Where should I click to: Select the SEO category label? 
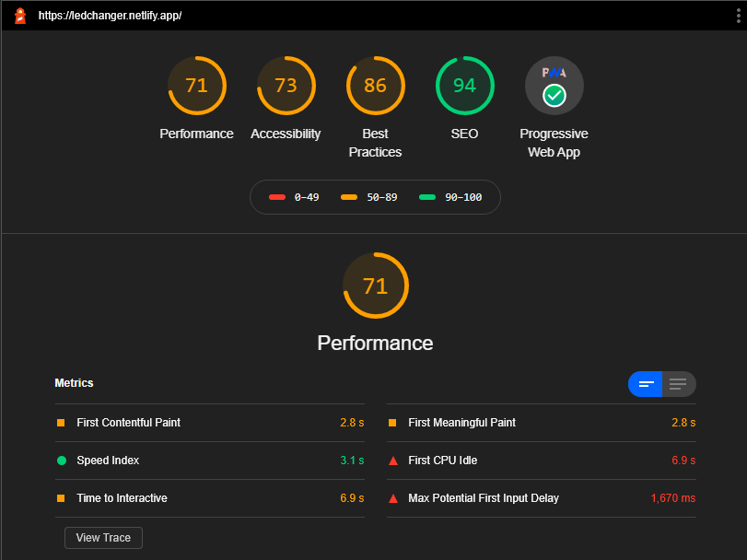tap(464, 134)
